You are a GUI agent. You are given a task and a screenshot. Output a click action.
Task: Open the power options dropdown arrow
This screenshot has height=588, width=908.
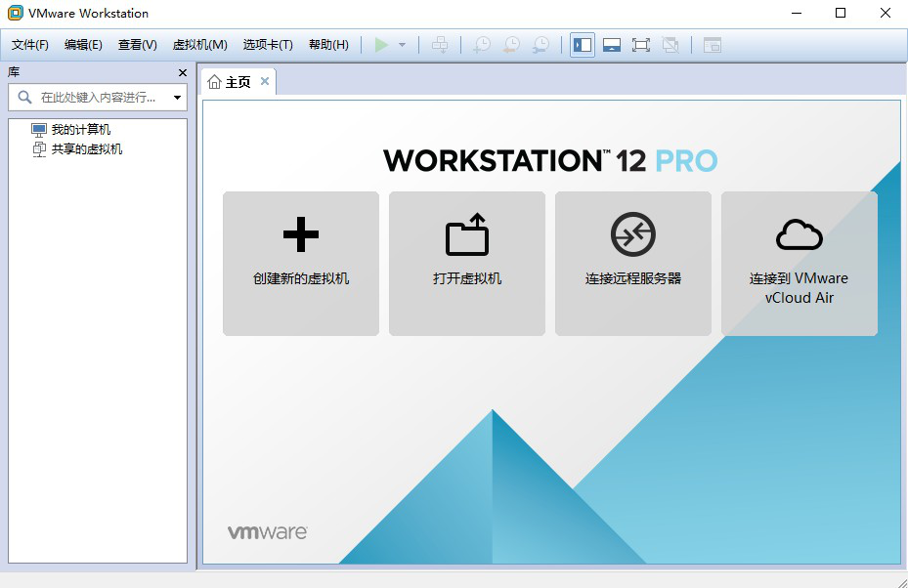pos(402,45)
